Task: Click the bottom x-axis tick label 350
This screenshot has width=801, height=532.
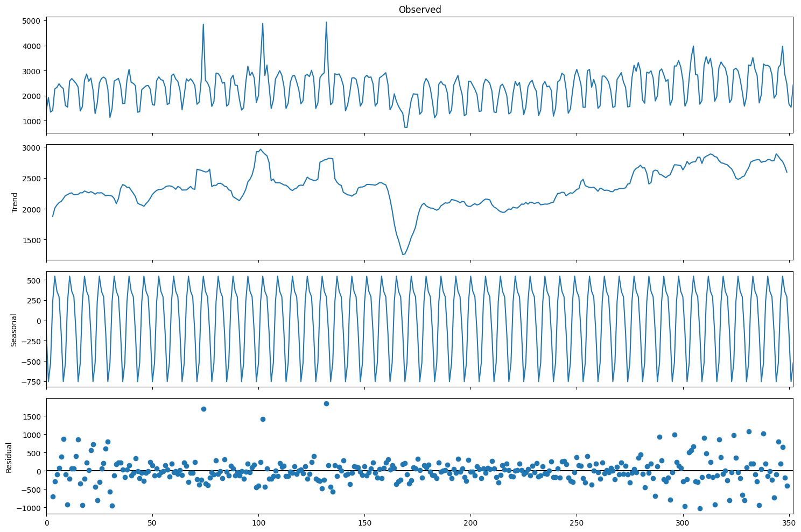Action: click(x=789, y=522)
